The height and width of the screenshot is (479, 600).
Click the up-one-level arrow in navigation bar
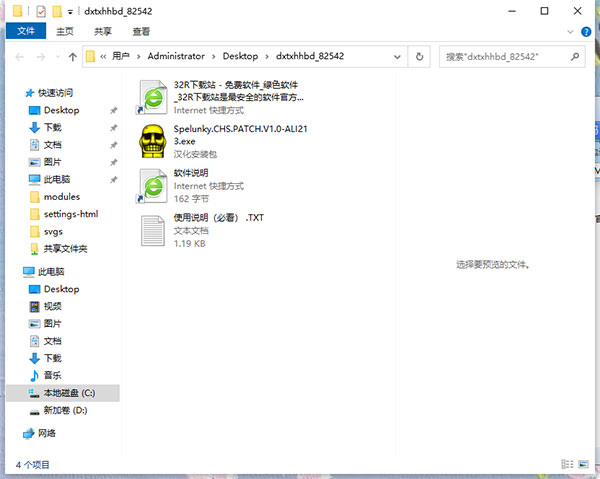click(x=73, y=57)
